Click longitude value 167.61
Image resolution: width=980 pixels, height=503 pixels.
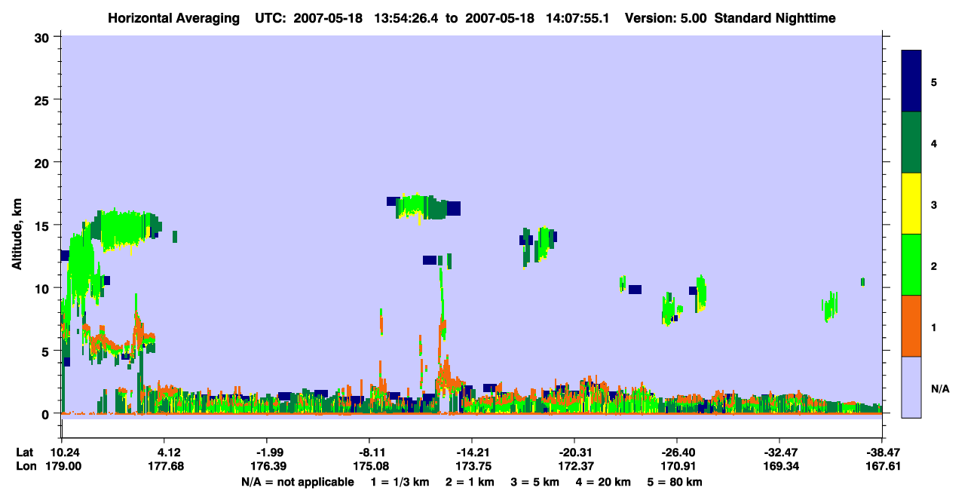click(882, 466)
